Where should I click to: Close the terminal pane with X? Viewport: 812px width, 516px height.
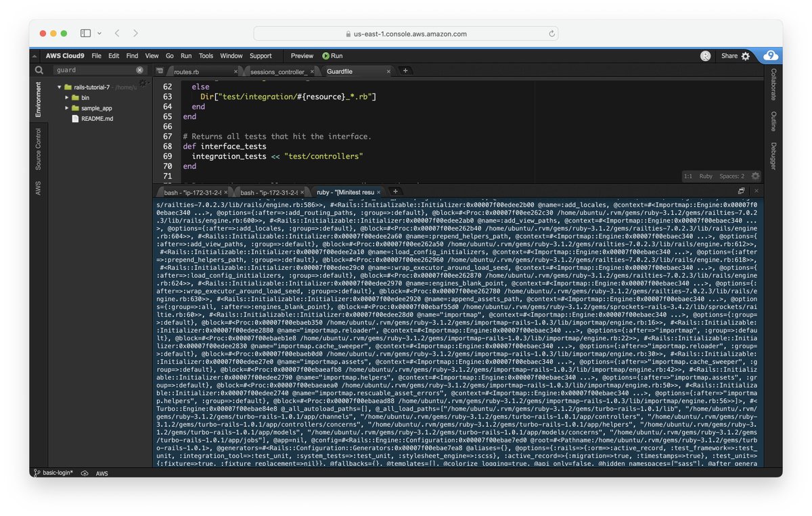tap(756, 191)
